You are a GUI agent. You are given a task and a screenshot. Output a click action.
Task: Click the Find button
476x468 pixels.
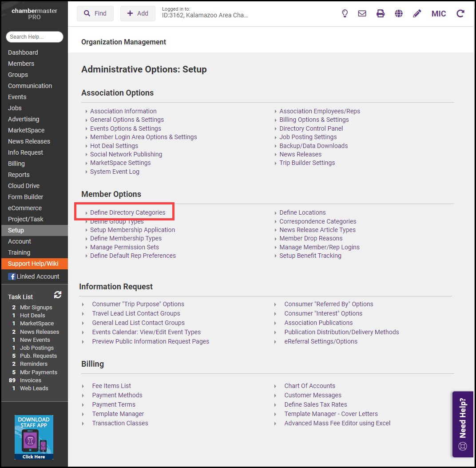tap(95, 13)
